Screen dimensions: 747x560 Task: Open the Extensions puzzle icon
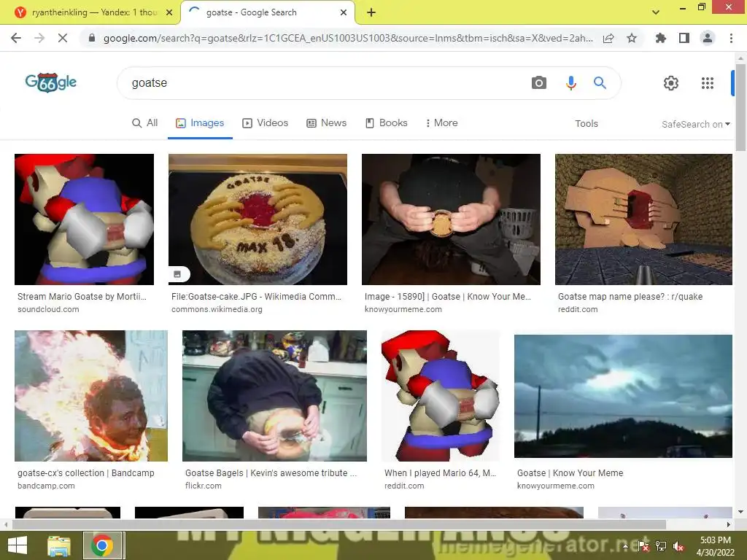(660, 38)
